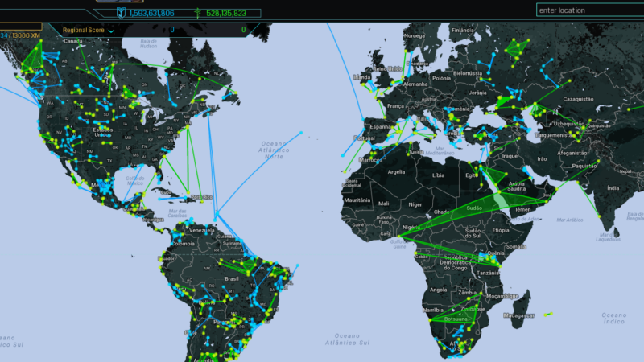Screen dimensions: 644x362
Task: Click the Afeganistão map label
Action: (572, 153)
